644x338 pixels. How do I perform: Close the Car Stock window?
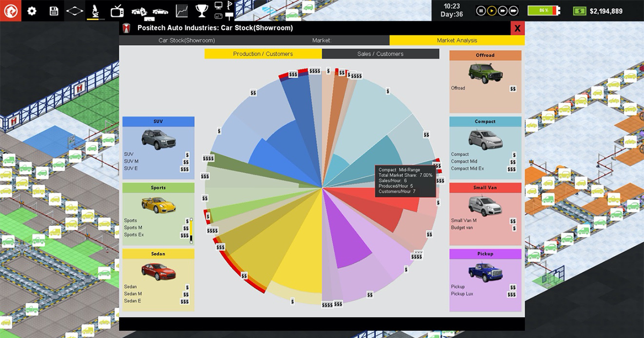point(517,28)
